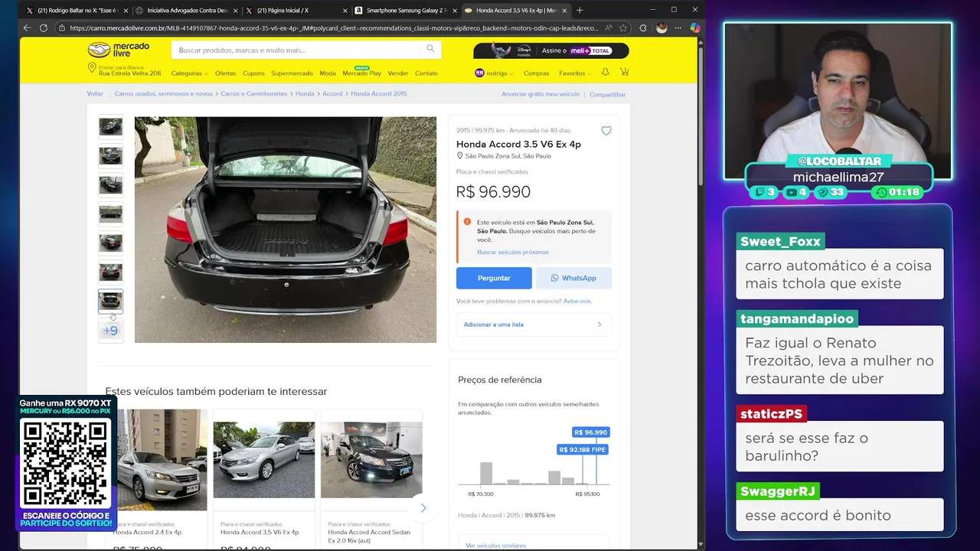This screenshot has height=551, width=980.
Task: Open the Edge Copilot icon
Action: coord(694,28)
